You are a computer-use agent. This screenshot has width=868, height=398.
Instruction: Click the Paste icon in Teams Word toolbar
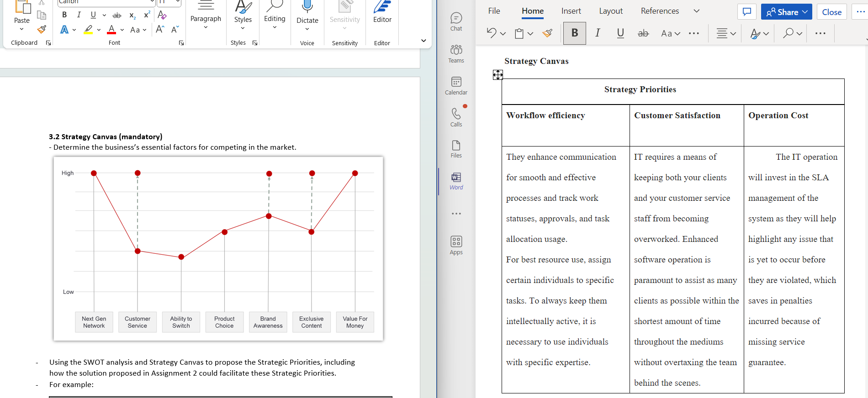[519, 33]
